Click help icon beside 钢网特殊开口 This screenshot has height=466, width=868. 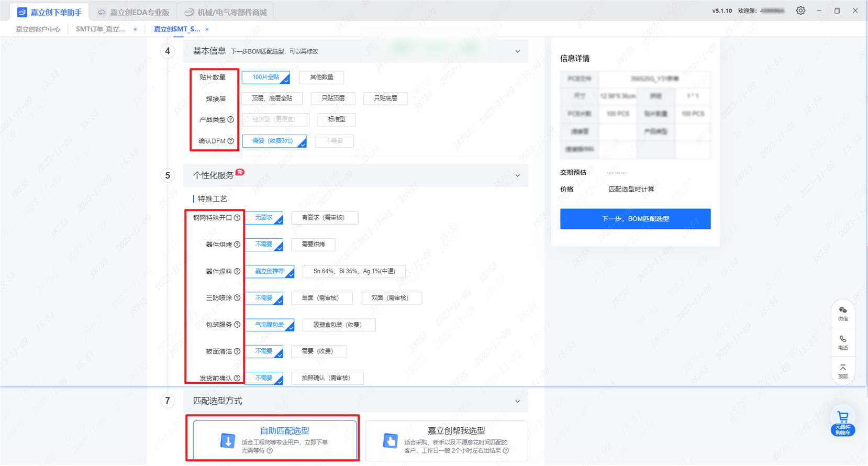237,218
